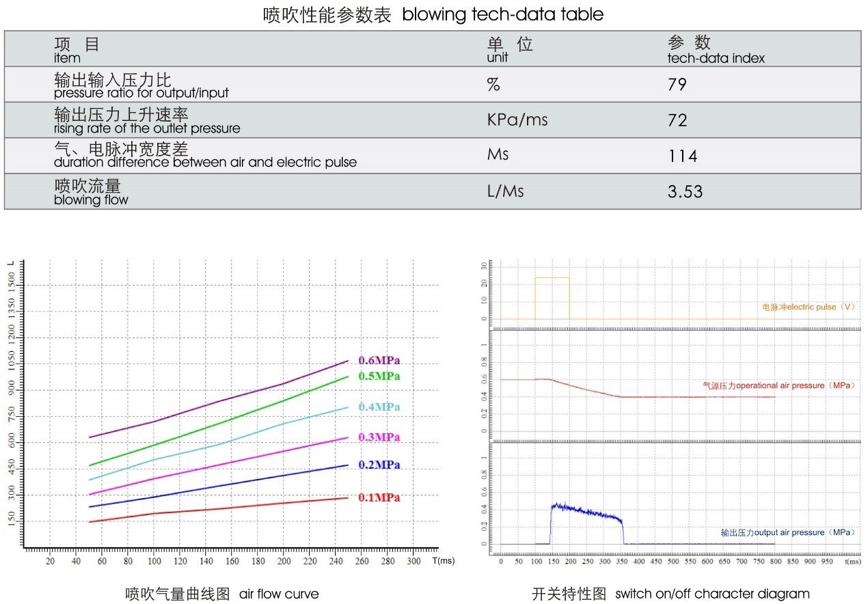The width and height of the screenshot is (868, 604).
Task: Click the 0.3MPa magenta curve label
Action: tap(379, 437)
